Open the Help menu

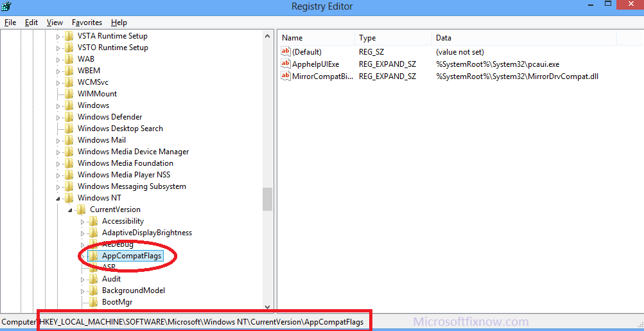(x=119, y=22)
